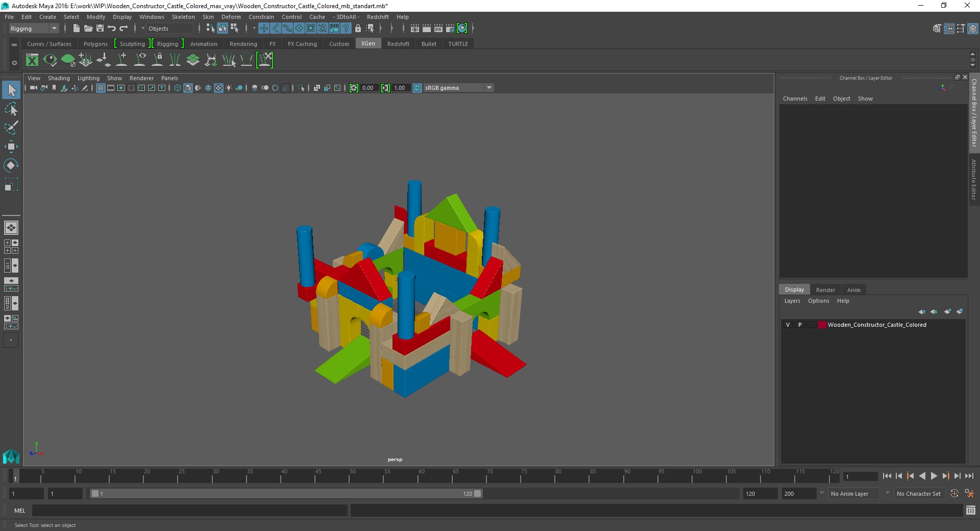Select the Paint selection tool

coord(11,128)
